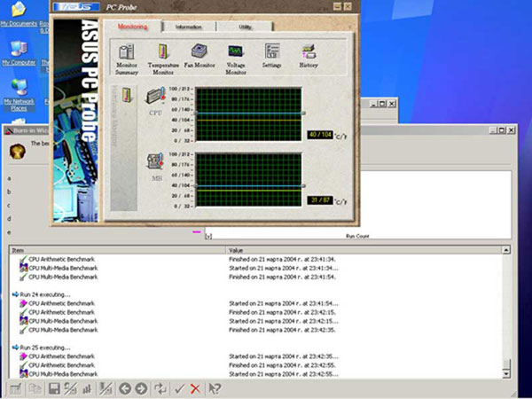Click scroll down arrow in results list

coord(506,374)
